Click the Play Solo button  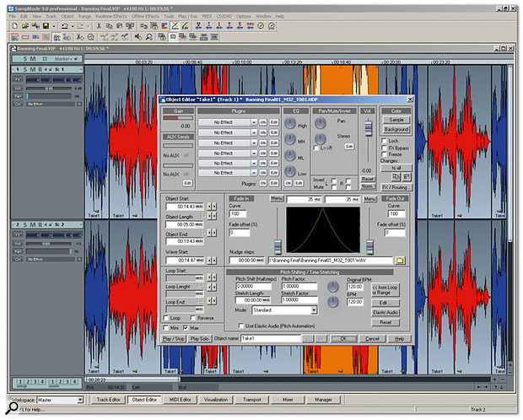click(x=199, y=338)
